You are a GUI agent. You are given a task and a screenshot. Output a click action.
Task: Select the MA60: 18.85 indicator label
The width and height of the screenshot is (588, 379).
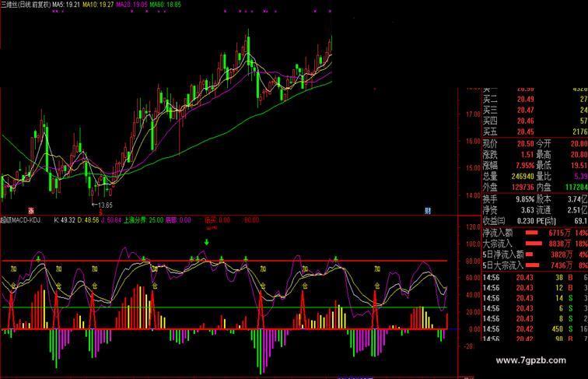click(x=165, y=5)
